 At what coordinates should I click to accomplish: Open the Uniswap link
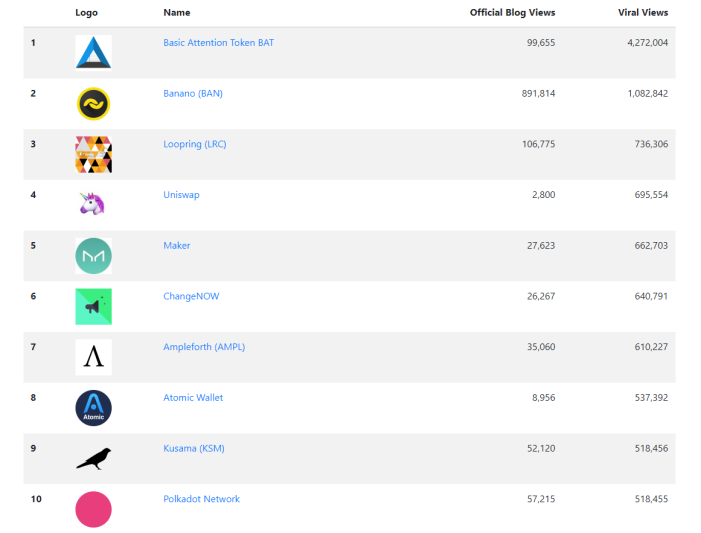pyautogui.click(x=181, y=195)
